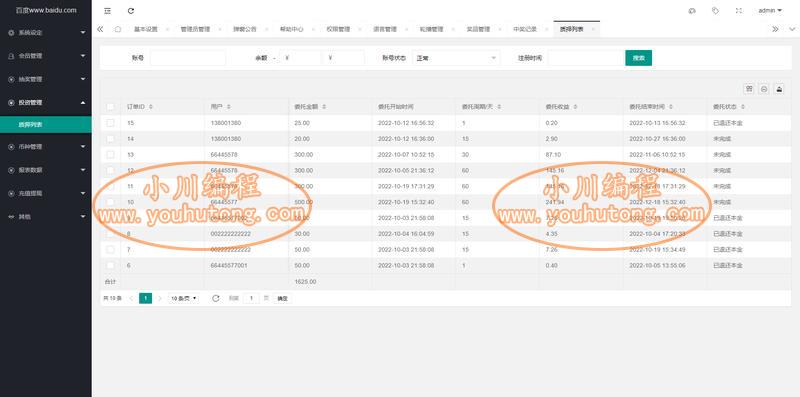The image size is (800, 397).
Task: Switch to the 权限管理 tab
Action: 338,30
